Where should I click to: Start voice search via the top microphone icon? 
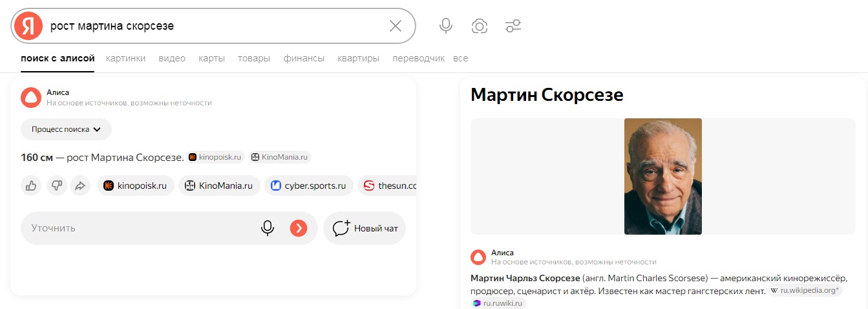tap(446, 26)
